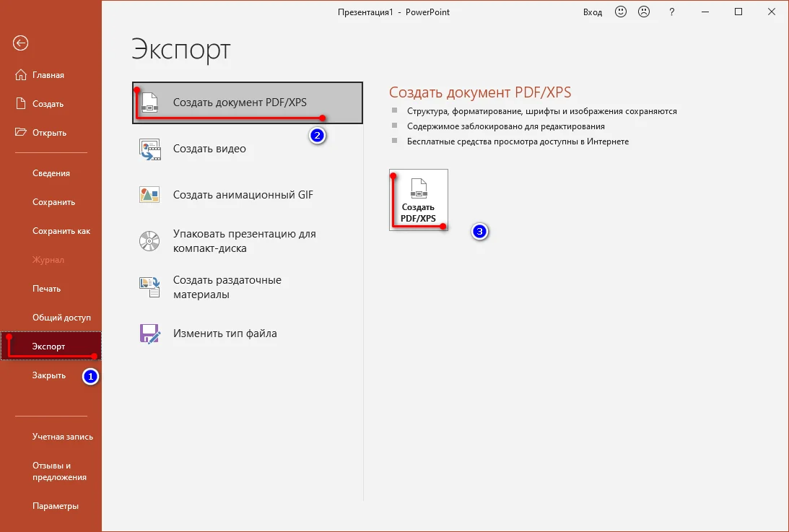Viewport: 789px width, 532px height.
Task: Select Общий доступ in sidebar
Action: click(62, 318)
